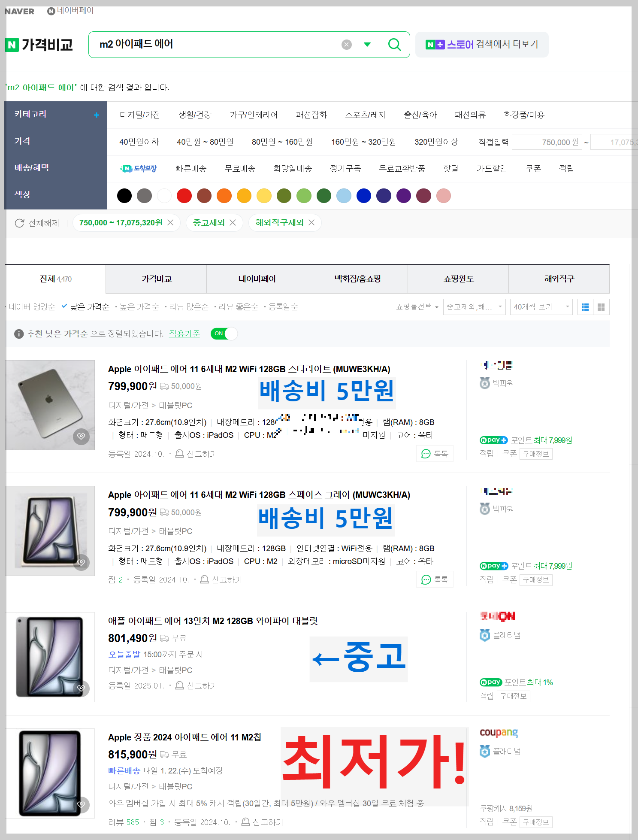Pick the yellow color swatch
The width and height of the screenshot is (638, 840).
coord(264,196)
